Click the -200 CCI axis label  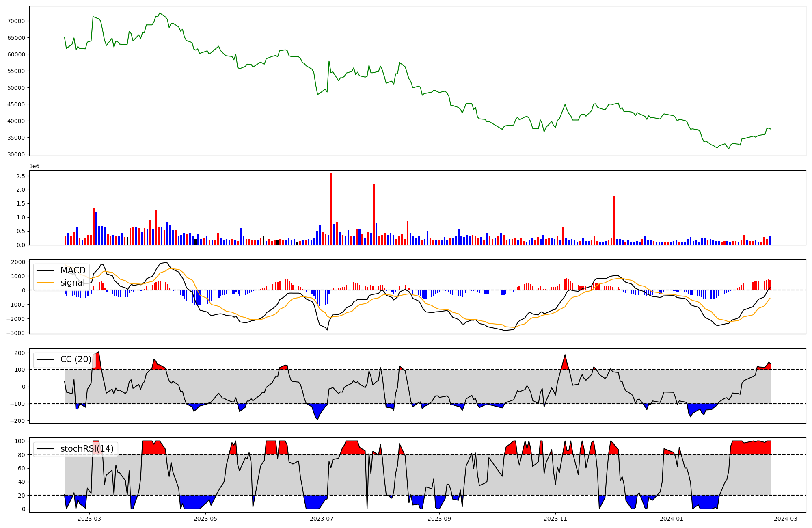tap(18, 421)
